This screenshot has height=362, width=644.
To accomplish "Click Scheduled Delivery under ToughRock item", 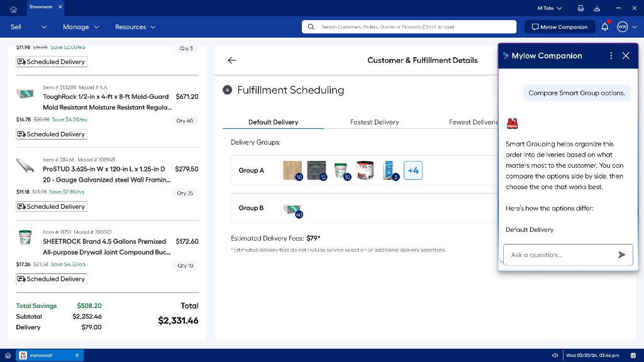I will click(x=52, y=134).
